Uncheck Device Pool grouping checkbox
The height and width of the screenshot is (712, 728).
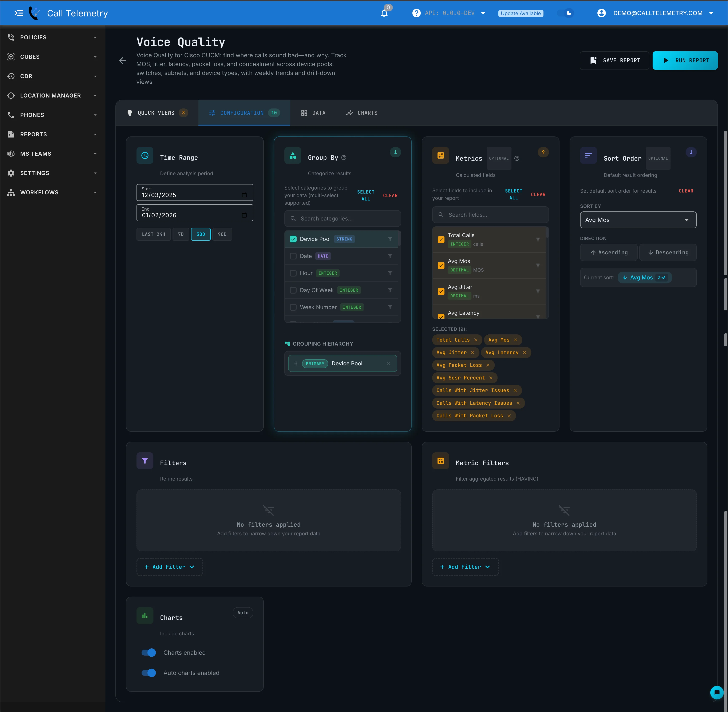(x=293, y=239)
